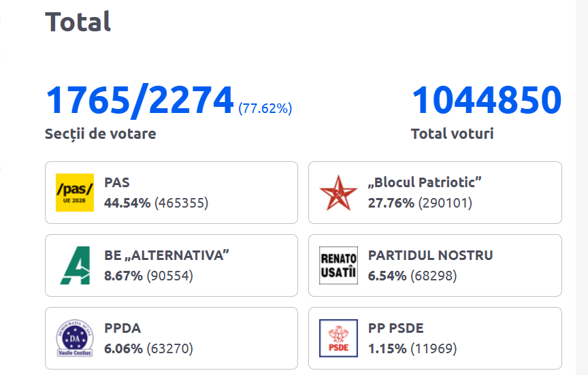
Task: Click the 1765/2274 polling stations count
Action: coord(140,100)
